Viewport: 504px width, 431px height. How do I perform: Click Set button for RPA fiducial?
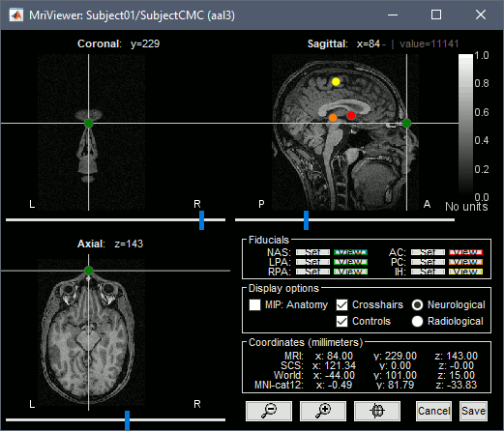coord(312,272)
